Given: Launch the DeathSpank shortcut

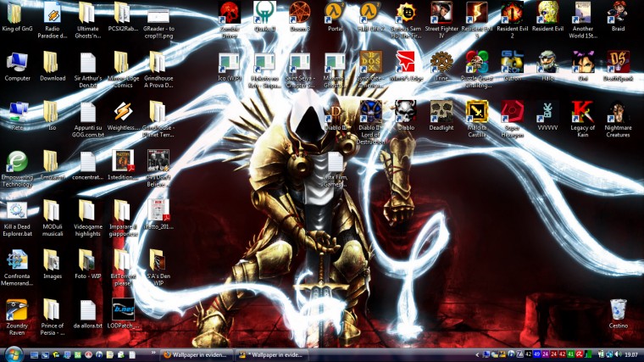Looking at the screenshot, I should click(618, 63).
